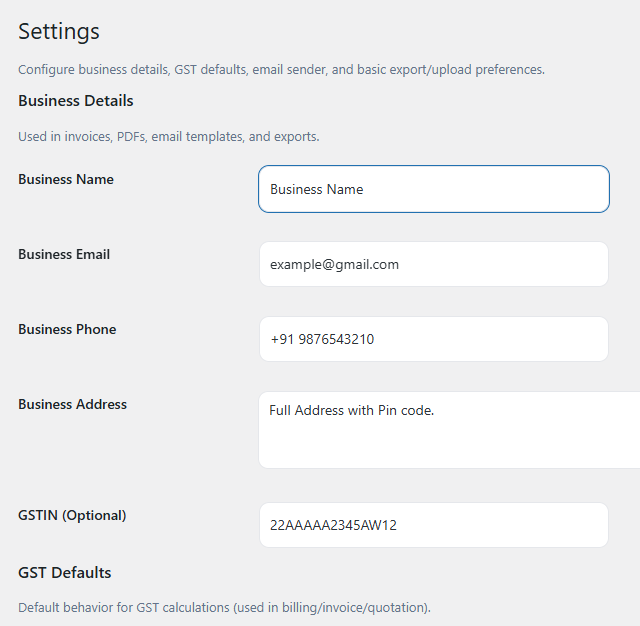
Task: Click the "Full Address with Pin code." text
Action: coord(352,410)
